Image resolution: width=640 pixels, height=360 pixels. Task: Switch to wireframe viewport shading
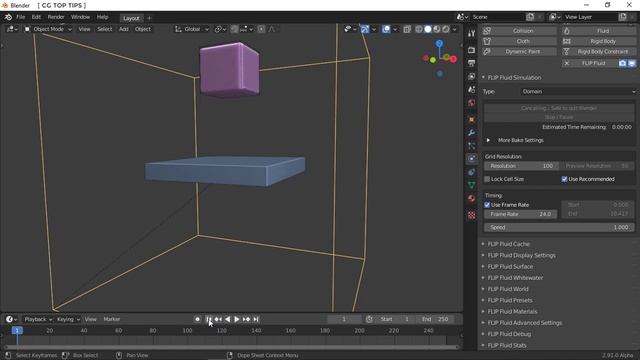click(419, 29)
